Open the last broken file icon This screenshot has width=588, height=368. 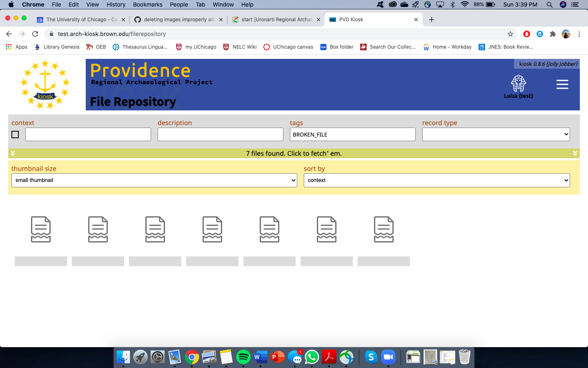383,229
